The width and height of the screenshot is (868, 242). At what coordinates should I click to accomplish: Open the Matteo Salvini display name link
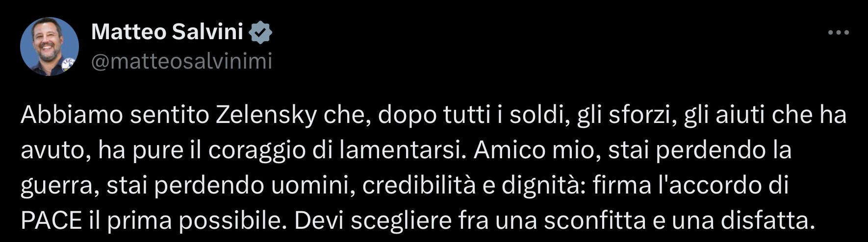(167, 32)
